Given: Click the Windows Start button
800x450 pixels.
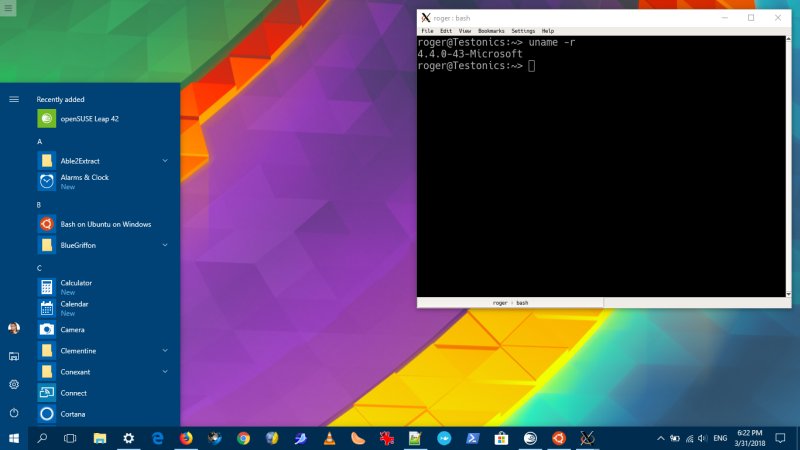Looking at the screenshot, I should click(14, 438).
